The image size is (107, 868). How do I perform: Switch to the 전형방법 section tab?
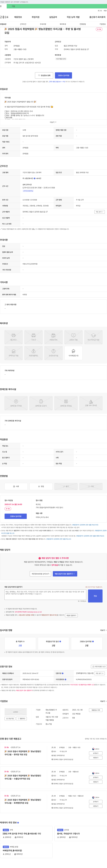pos(83,24)
